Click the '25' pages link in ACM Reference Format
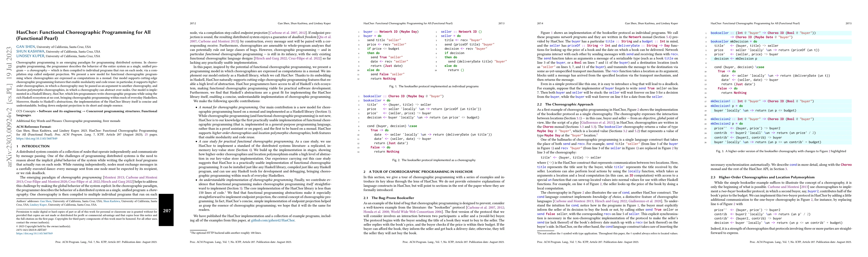This screenshot has width=868, height=257. [x=147, y=134]
